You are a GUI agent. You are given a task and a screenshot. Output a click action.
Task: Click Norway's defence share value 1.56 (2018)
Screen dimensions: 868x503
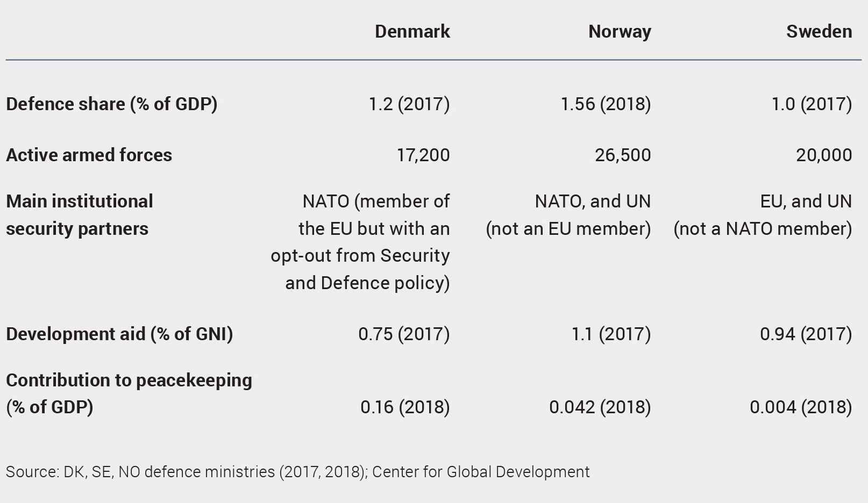click(x=606, y=104)
